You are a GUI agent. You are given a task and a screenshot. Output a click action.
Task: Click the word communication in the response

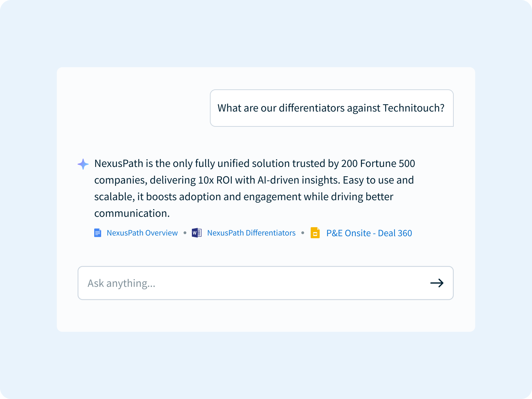[132, 213]
